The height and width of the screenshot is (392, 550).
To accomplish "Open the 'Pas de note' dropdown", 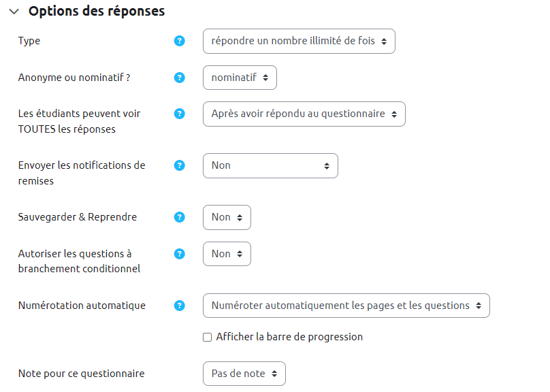I will click(x=244, y=374).
